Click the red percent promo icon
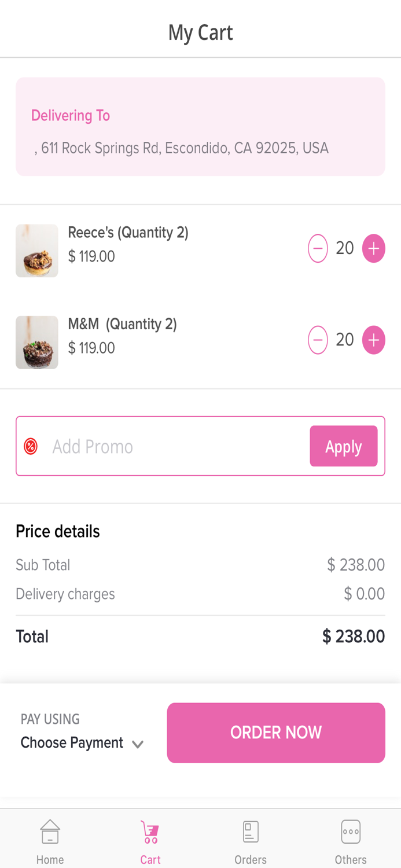 [x=30, y=446]
